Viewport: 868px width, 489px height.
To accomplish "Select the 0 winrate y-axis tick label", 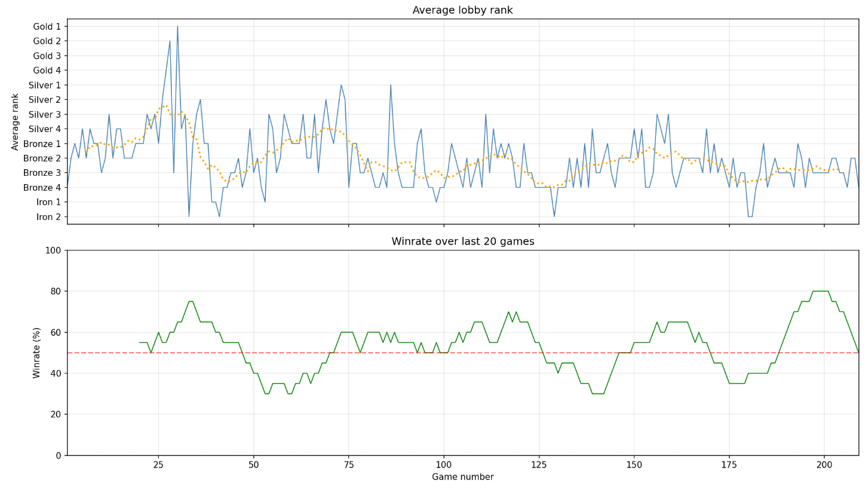I will click(58, 456).
